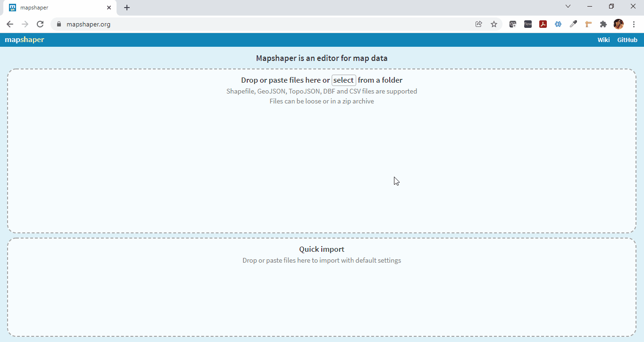Click the 'Drop or paste files here or' text
644x342 pixels.
point(285,80)
